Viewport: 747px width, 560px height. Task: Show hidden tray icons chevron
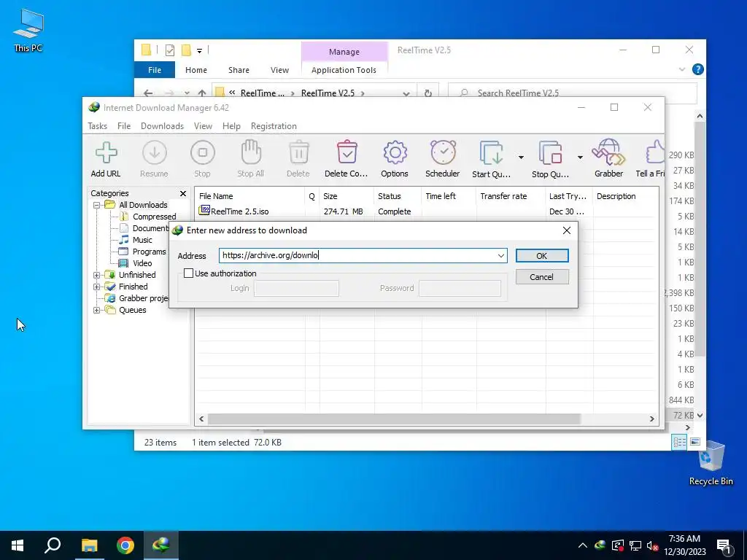pos(583,545)
